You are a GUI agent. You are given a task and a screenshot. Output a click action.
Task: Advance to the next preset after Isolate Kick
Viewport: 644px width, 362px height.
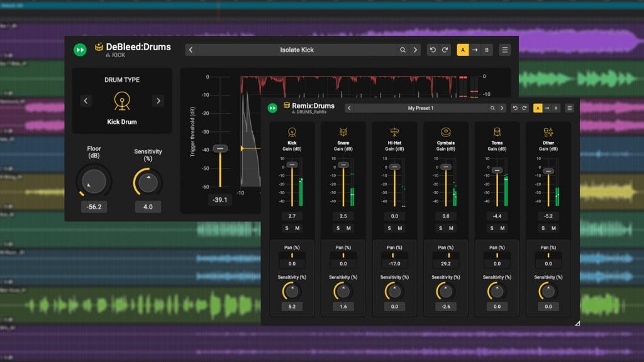[415, 50]
